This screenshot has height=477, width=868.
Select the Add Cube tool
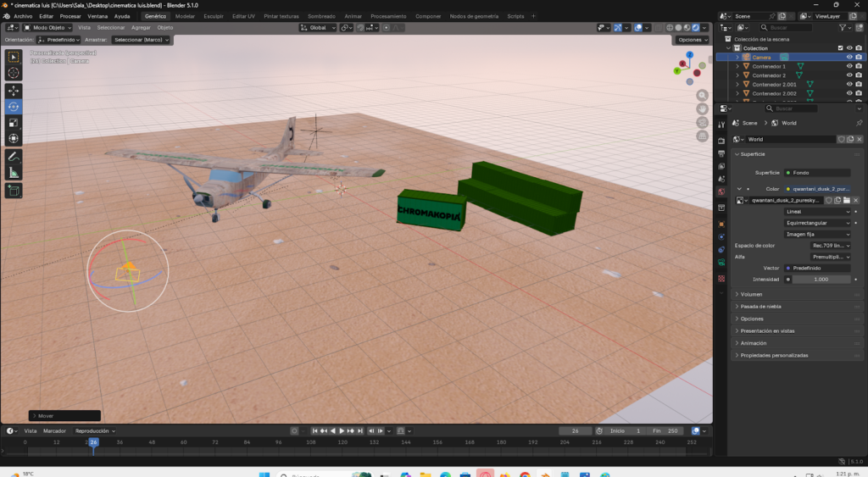[14, 191]
